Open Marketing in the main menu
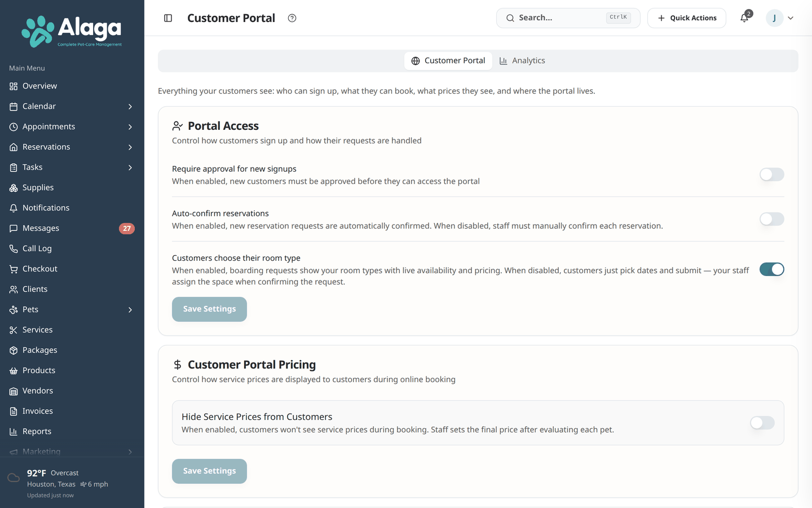Screen dimensions: 812x508 point(72,452)
